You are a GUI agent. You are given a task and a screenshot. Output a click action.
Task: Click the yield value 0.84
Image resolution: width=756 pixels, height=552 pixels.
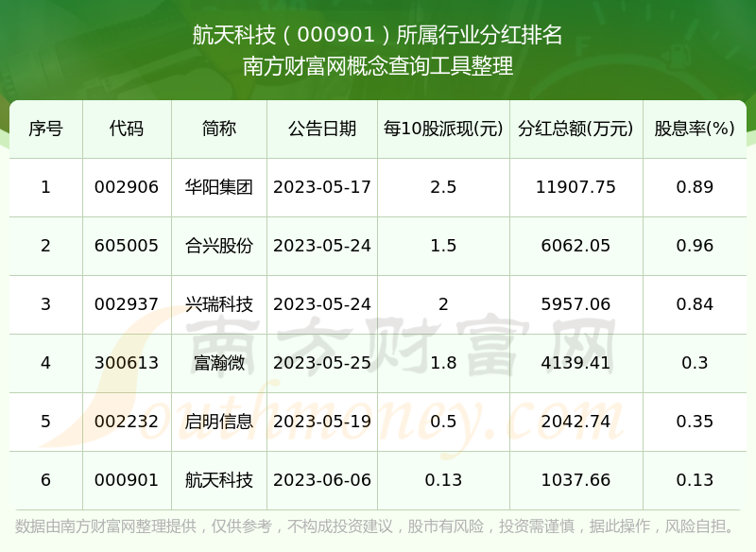coord(695,304)
